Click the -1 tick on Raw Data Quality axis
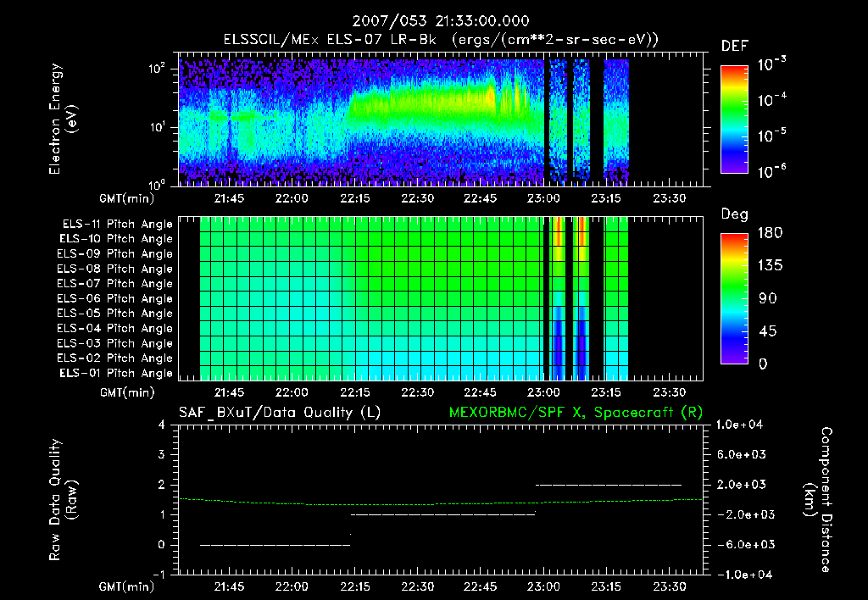This screenshot has width=868, height=600. click(159, 575)
